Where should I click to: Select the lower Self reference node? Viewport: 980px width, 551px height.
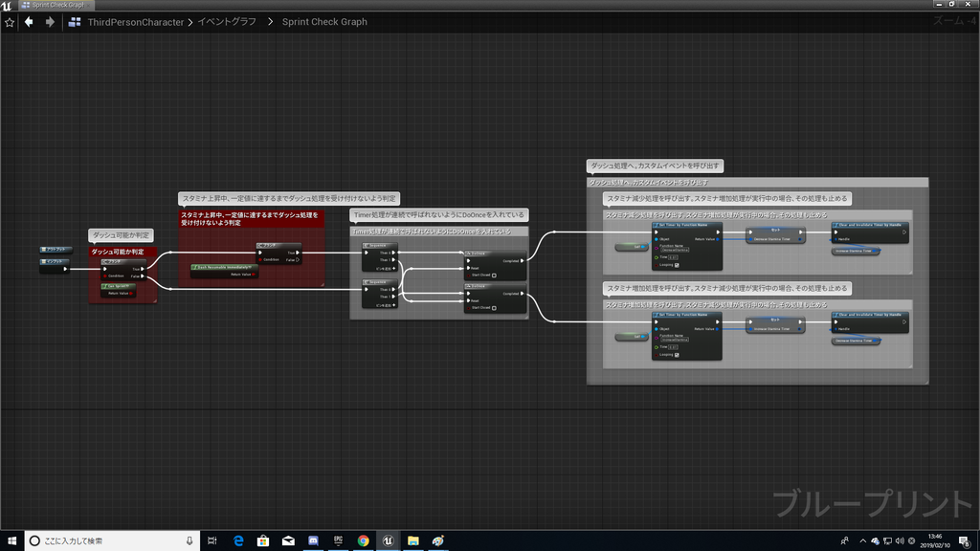(632, 337)
